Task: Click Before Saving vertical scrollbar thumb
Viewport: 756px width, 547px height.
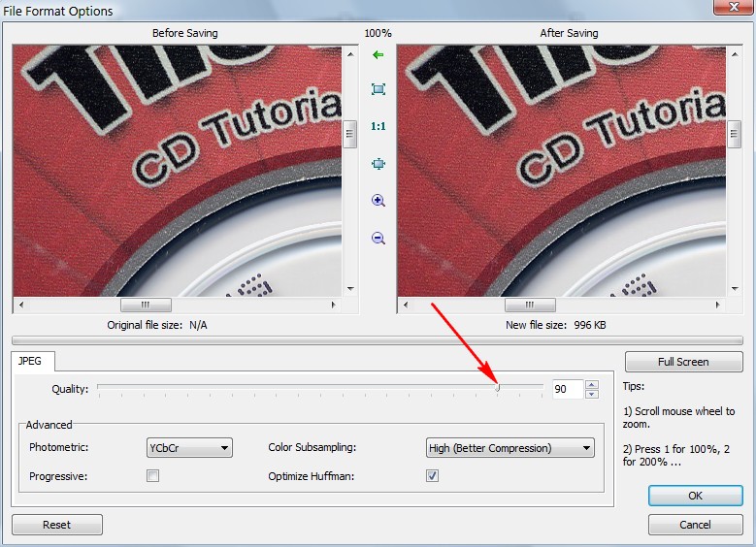Action: (350, 134)
